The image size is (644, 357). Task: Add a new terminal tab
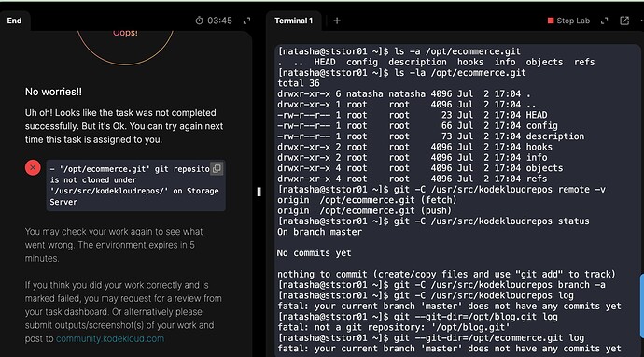pos(337,21)
